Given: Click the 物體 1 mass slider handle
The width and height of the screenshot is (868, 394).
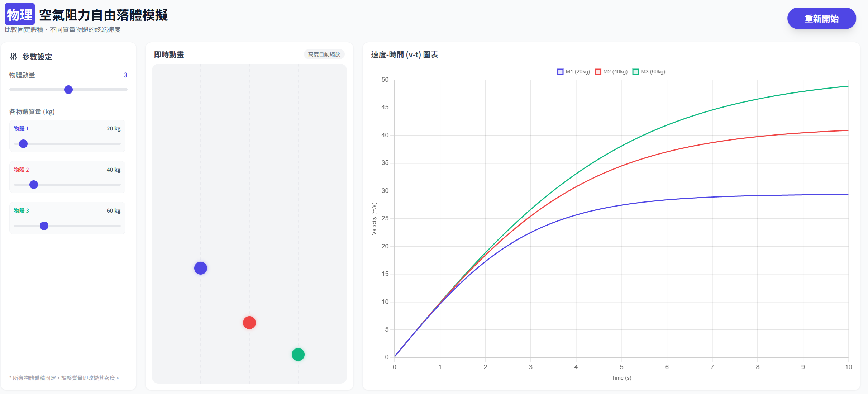Looking at the screenshot, I should click(x=23, y=144).
